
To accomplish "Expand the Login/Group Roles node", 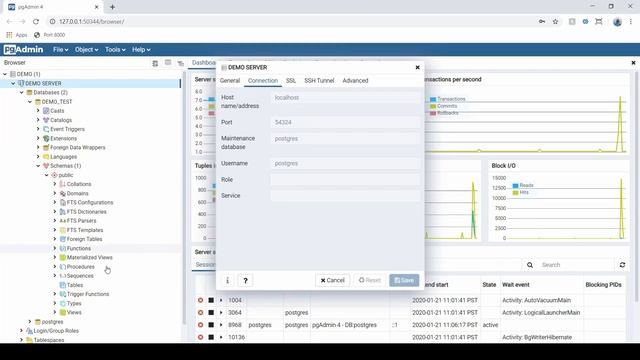I will 22,331.
